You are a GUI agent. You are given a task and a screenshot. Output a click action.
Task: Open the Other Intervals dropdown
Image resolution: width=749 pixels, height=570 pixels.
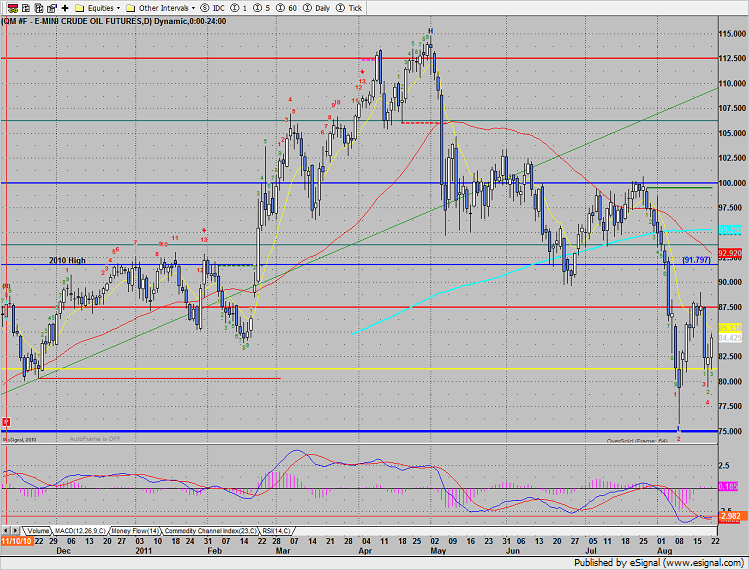pos(193,8)
